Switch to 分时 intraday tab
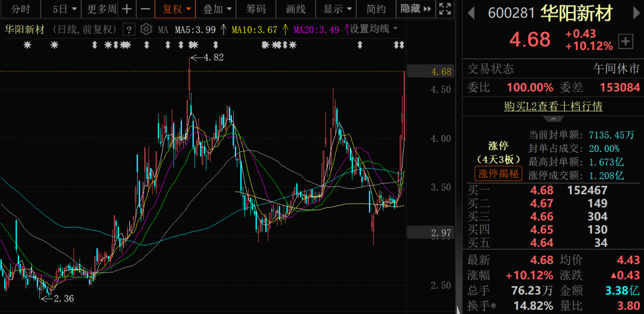 pos(20,9)
